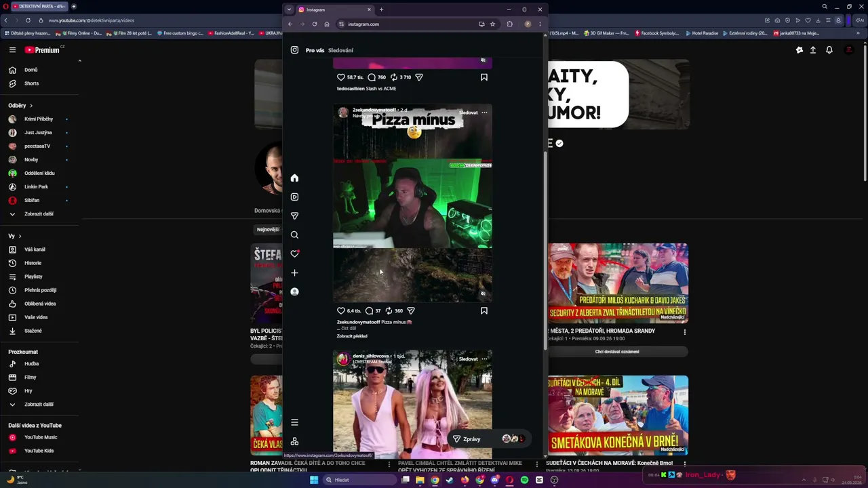The image size is (868, 488).
Task: Reload the Instagram page
Action: click(x=315, y=24)
